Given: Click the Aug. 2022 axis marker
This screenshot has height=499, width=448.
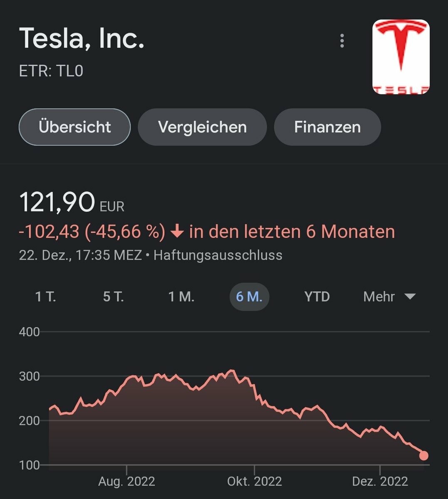Looking at the screenshot, I should click(x=126, y=482).
